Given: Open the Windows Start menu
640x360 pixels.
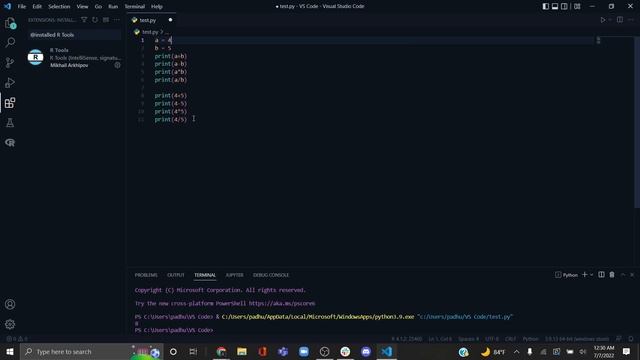Looking at the screenshot, I should (10, 351).
